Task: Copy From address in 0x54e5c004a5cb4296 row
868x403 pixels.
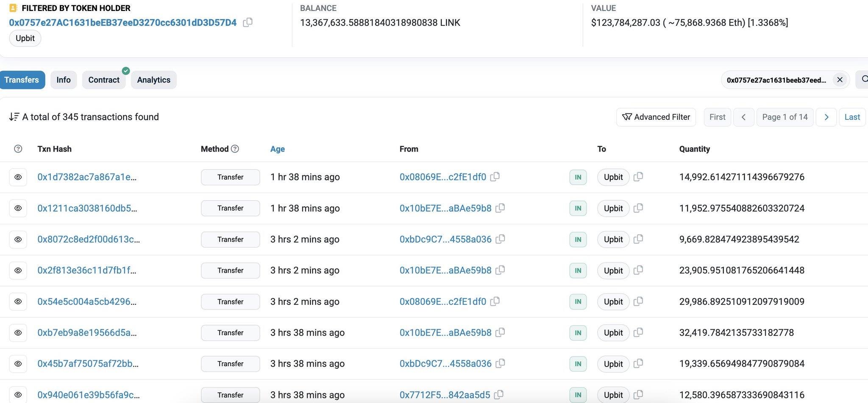Action: click(495, 301)
